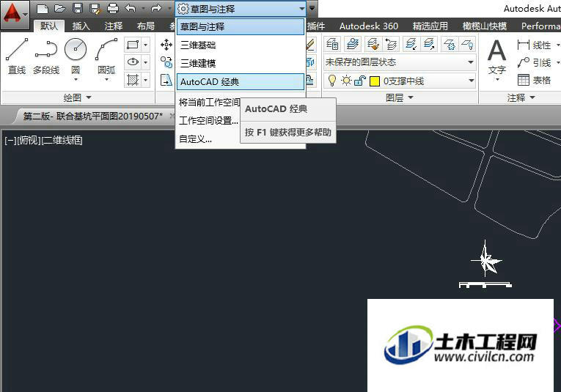Click the Open folder icon
The height and width of the screenshot is (392, 561).
coord(59,8)
